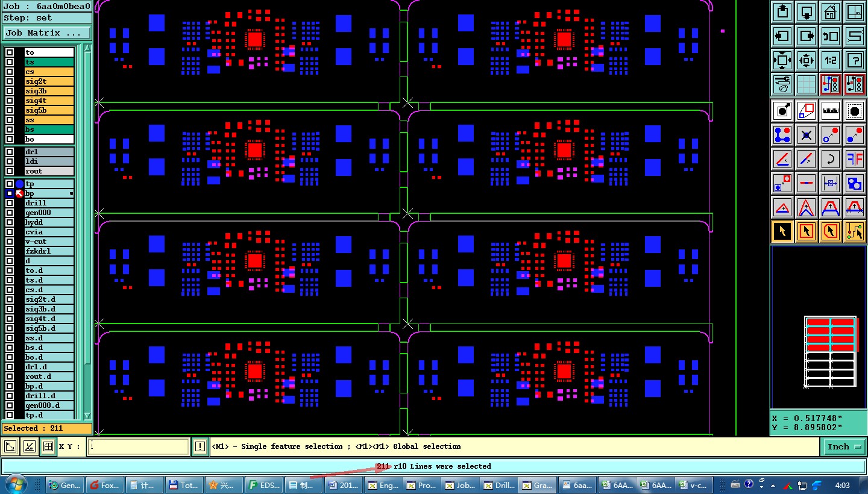Select the net selection arrow tool
The height and width of the screenshot is (494, 868).
click(855, 231)
